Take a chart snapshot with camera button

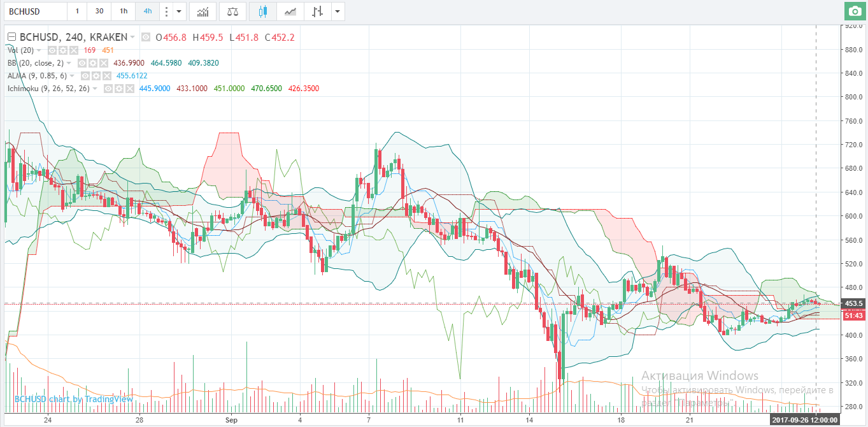(854, 11)
